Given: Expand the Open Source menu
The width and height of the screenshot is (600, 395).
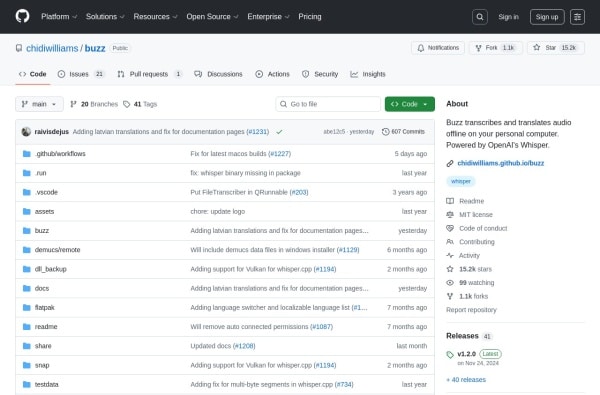Looking at the screenshot, I should click(x=212, y=16).
